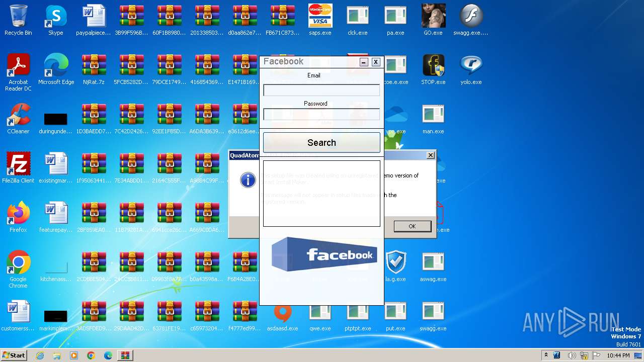Show hidden system tray icons
Image resolution: width=644 pixels, height=362 pixels.
(x=546, y=355)
